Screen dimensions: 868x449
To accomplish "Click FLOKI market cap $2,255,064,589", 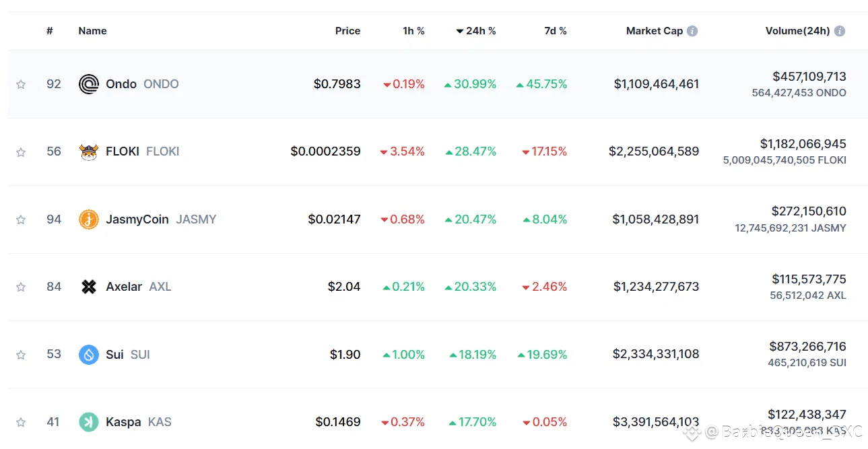I will pos(654,151).
